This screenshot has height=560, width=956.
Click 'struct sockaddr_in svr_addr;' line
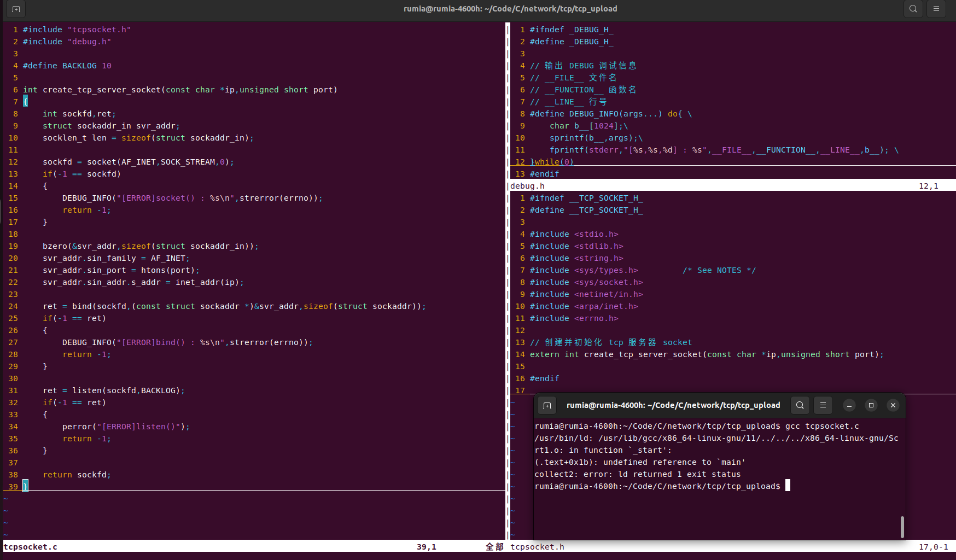[x=111, y=126]
